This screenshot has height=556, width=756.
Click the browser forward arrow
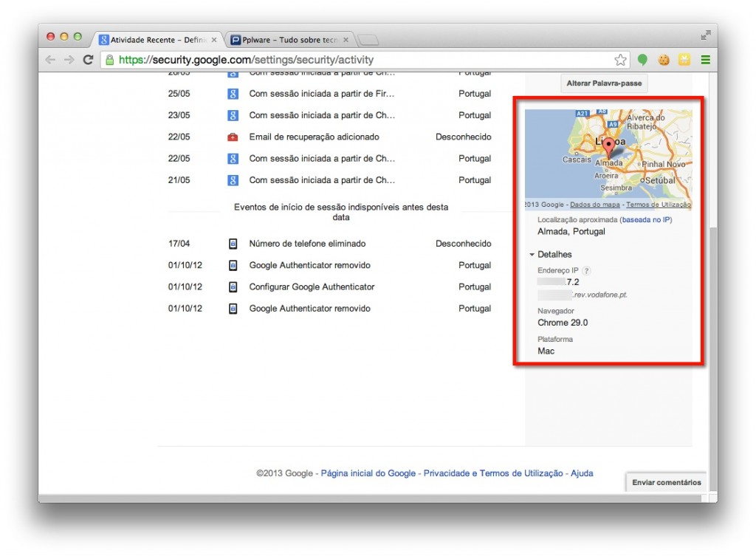(69, 60)
